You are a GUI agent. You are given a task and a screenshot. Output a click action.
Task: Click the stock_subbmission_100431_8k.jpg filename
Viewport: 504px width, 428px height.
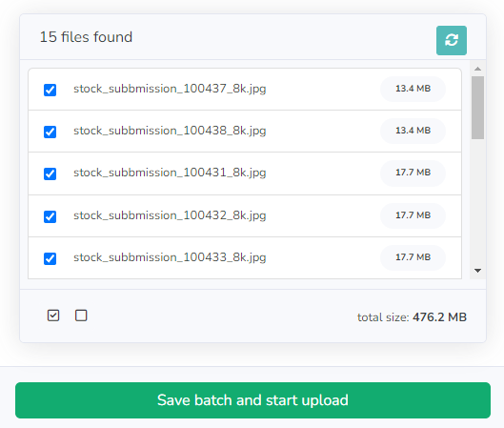click(170, 173)
